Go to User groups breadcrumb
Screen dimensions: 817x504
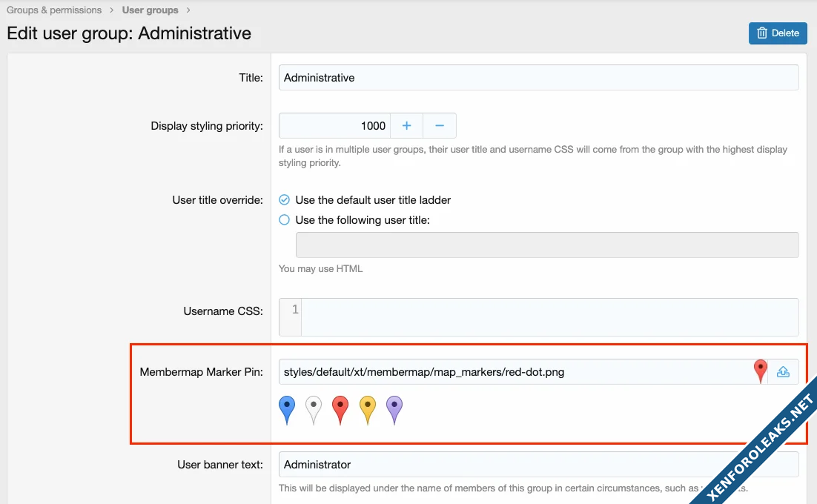(x=150, y=10)
